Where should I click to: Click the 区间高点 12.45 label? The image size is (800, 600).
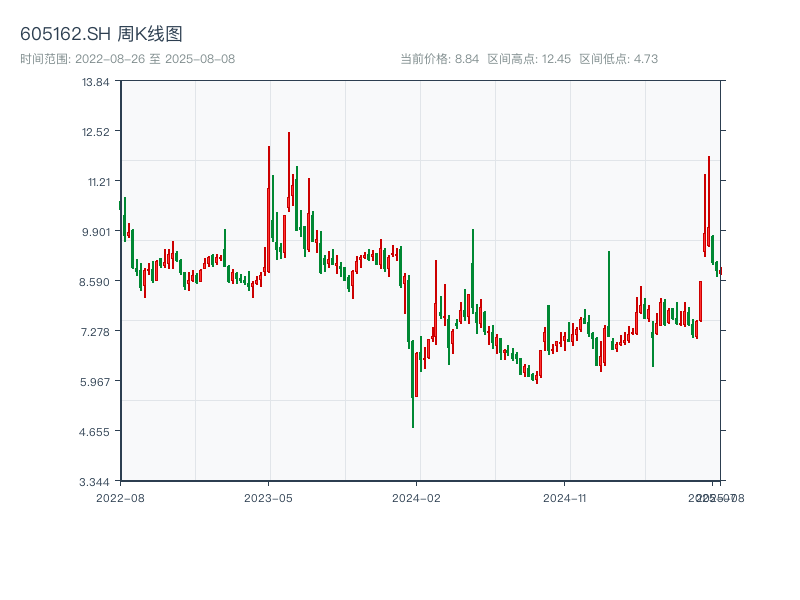tap(529, 59)
